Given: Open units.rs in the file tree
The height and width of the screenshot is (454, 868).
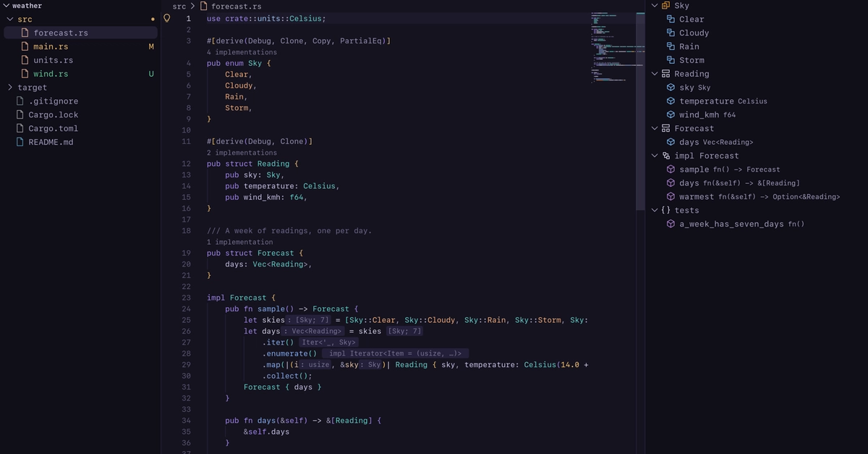Looking at the screenshot, I should 53,60.
